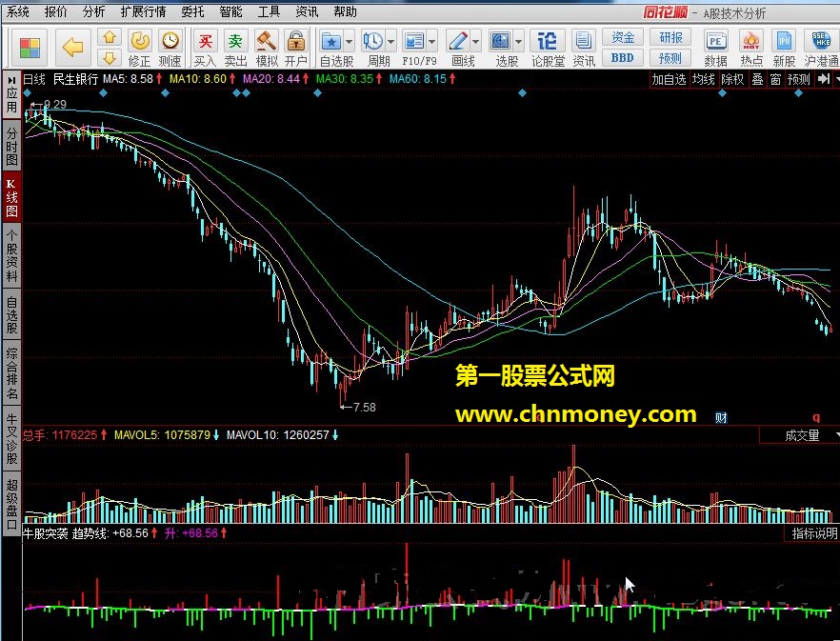Open the 资讯 menu in the menu bar
Screen dimensions: 840x641
point(307,11)
